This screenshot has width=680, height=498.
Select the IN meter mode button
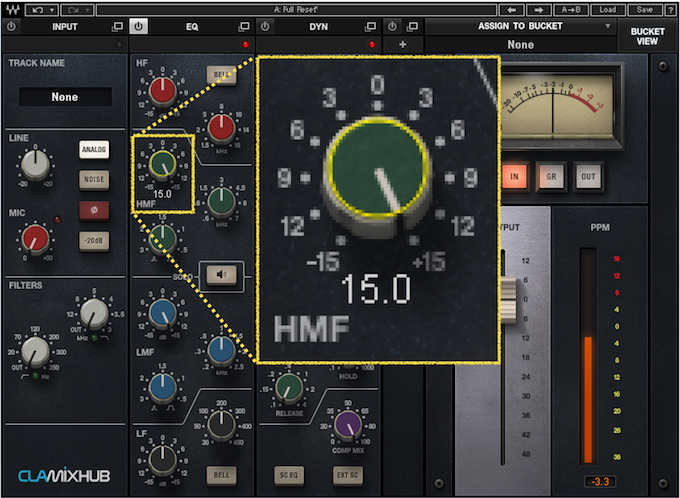[514, 177]
